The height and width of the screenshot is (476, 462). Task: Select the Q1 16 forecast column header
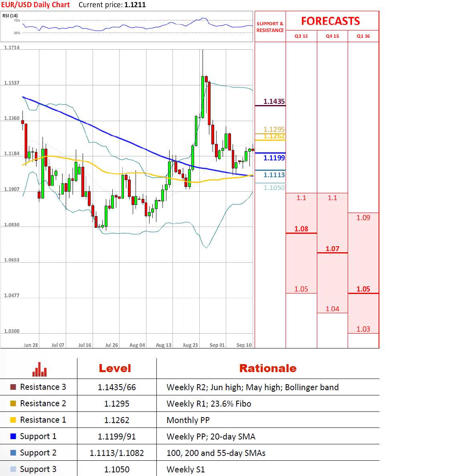click(363, 36)
